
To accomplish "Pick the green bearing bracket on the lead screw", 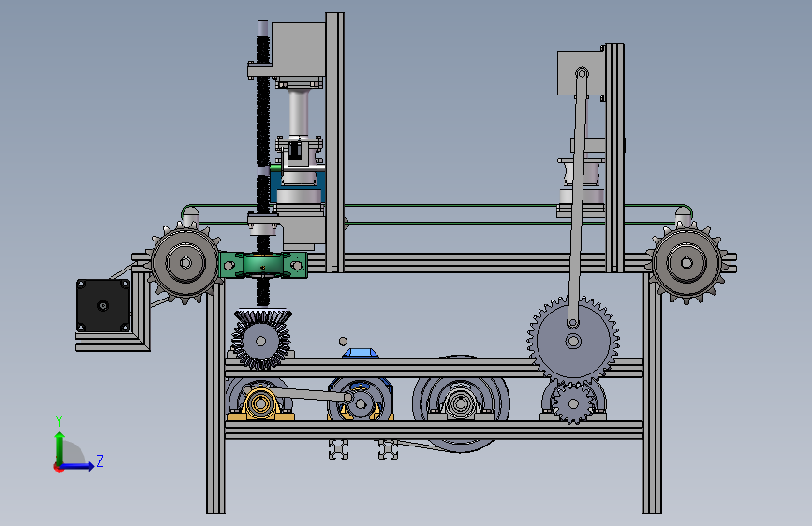I will pyautogui.click(x=263, y=265).
